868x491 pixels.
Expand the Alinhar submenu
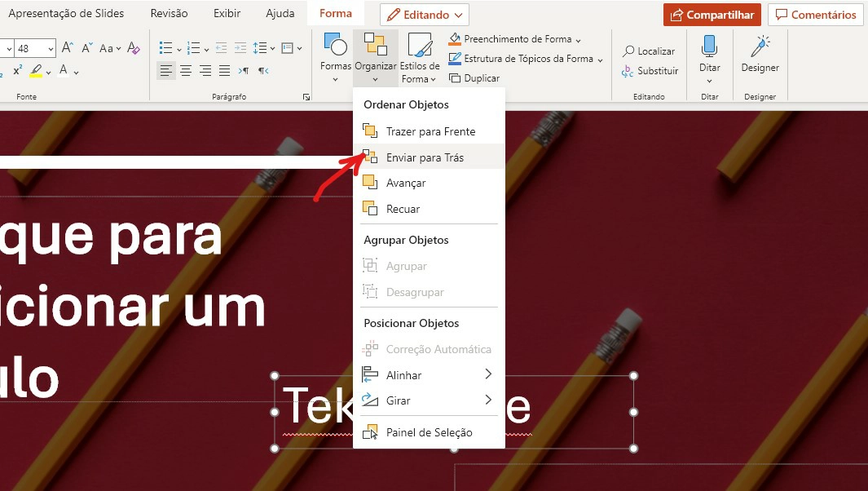[x=429, y=375]
